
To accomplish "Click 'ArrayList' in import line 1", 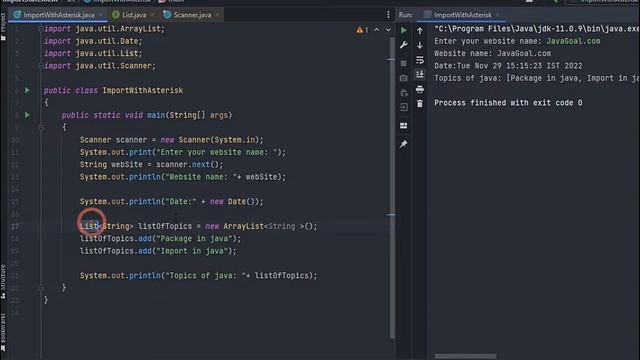I will [140, 29].
